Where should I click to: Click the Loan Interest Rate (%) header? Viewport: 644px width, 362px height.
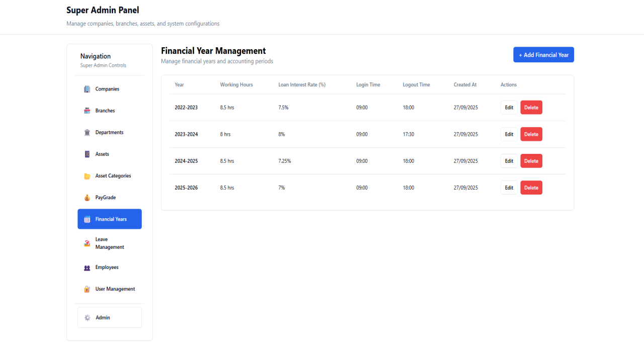click(x=302, y=85)
